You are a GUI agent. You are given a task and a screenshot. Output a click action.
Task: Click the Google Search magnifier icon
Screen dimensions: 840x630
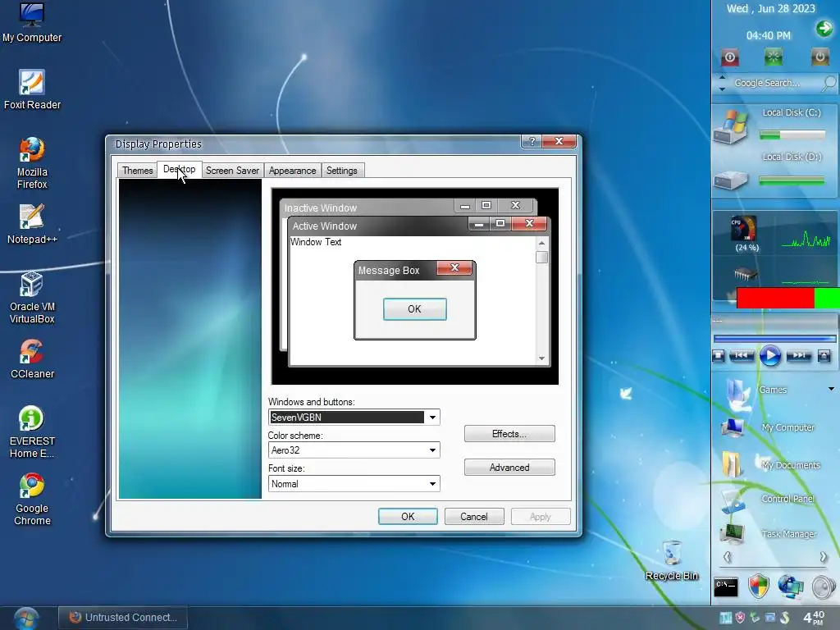point(829,83)
